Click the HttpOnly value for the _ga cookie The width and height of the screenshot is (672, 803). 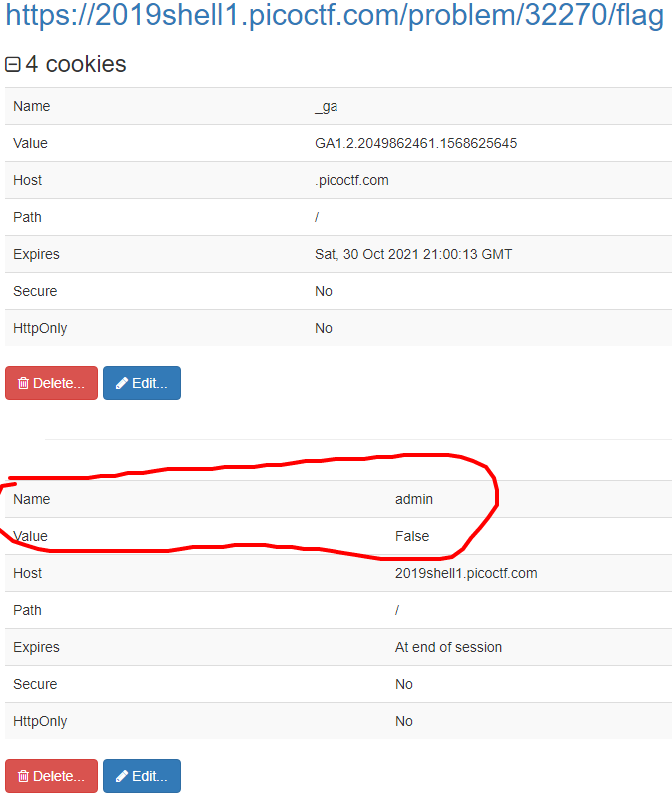point(324,328)
